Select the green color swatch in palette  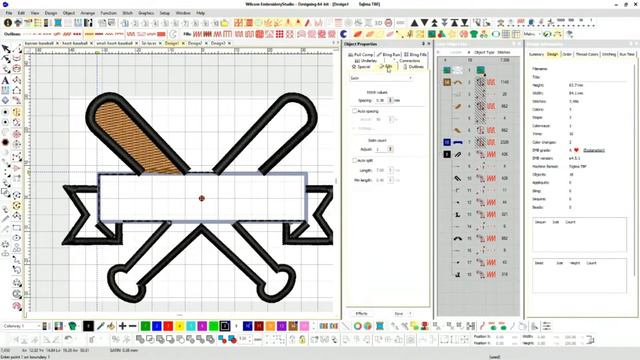(x=145, y=326)
